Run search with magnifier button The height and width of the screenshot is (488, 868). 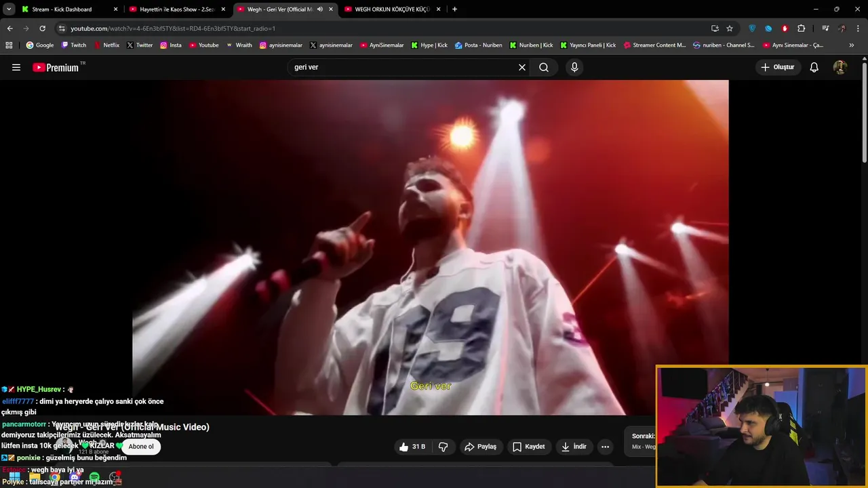tap(544, 67)
